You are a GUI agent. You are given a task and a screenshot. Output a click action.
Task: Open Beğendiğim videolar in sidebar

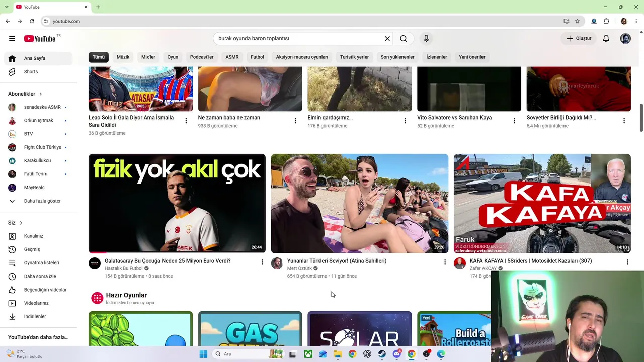tap(38, 290)
